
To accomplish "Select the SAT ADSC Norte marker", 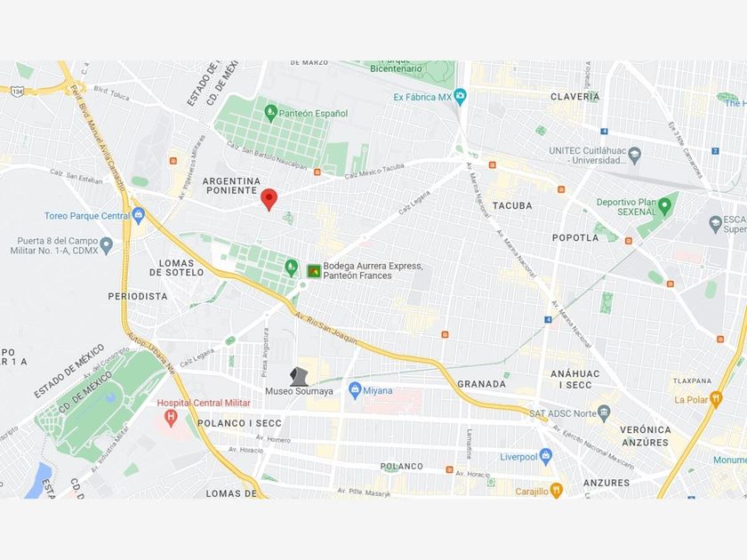I will 604,412.
